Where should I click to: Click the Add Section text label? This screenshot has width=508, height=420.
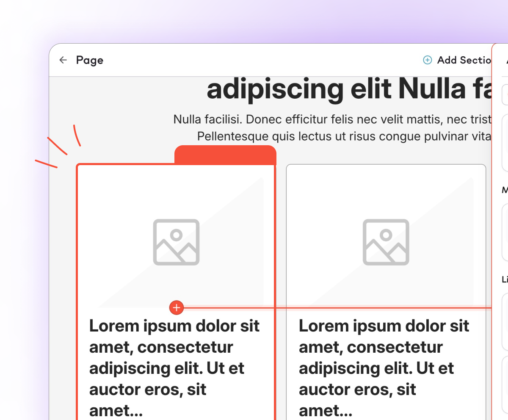click(464, 60)
